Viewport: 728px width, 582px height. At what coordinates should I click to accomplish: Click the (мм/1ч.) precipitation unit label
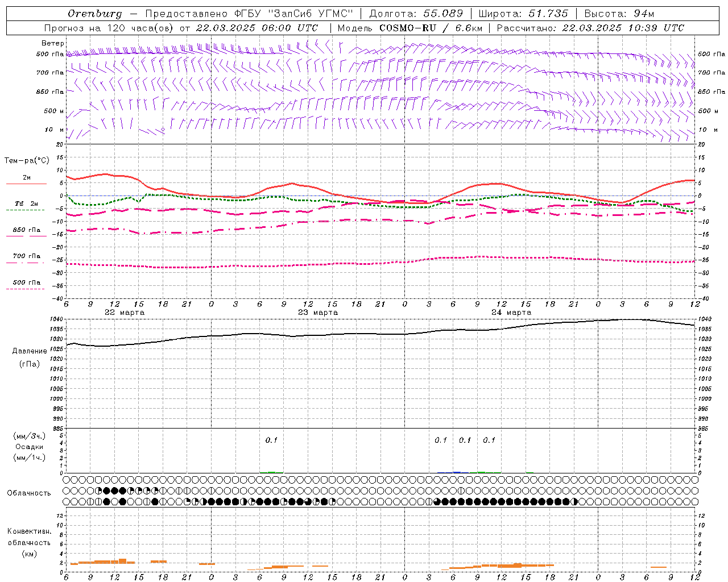click(29, 458)
